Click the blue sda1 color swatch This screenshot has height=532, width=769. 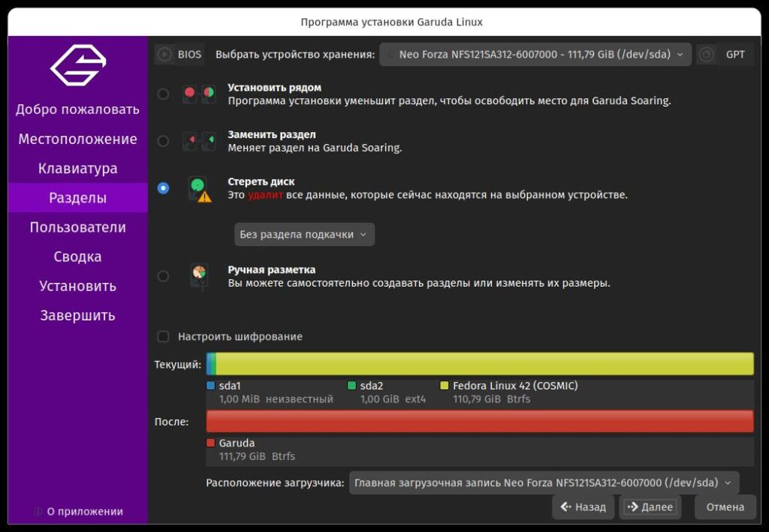click(211, 386)
